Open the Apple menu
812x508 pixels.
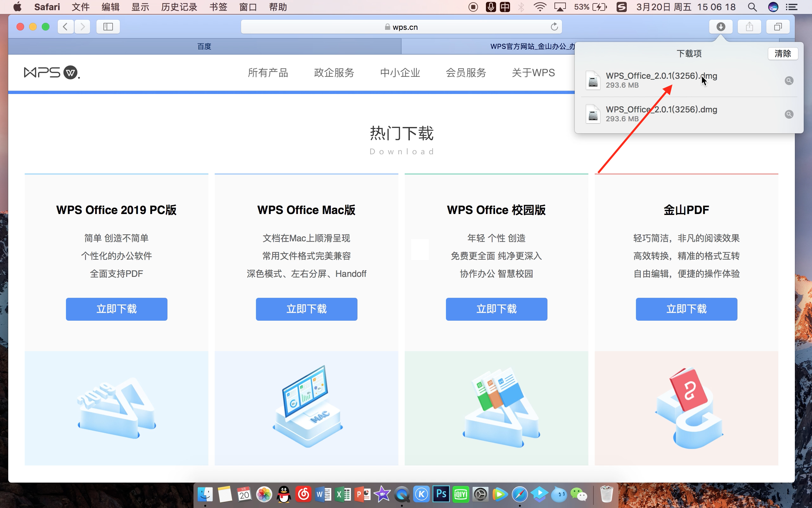pos(17,7)
